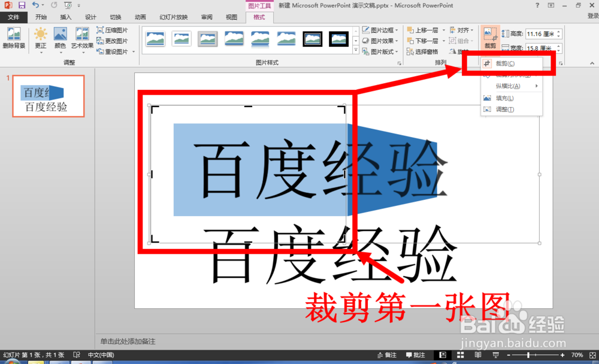Select slide 1 thumbnail
The image size is (599, 364).
(x=49, y=96)
